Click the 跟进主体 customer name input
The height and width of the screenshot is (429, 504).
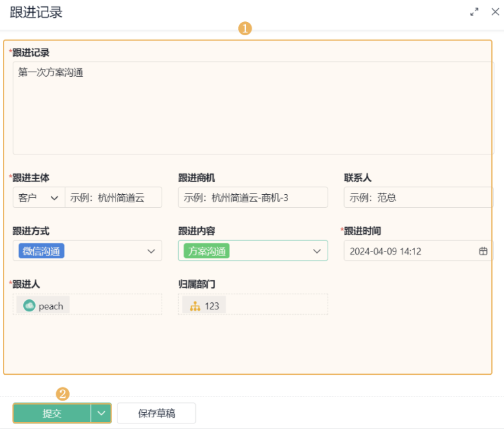click(113, 198)
